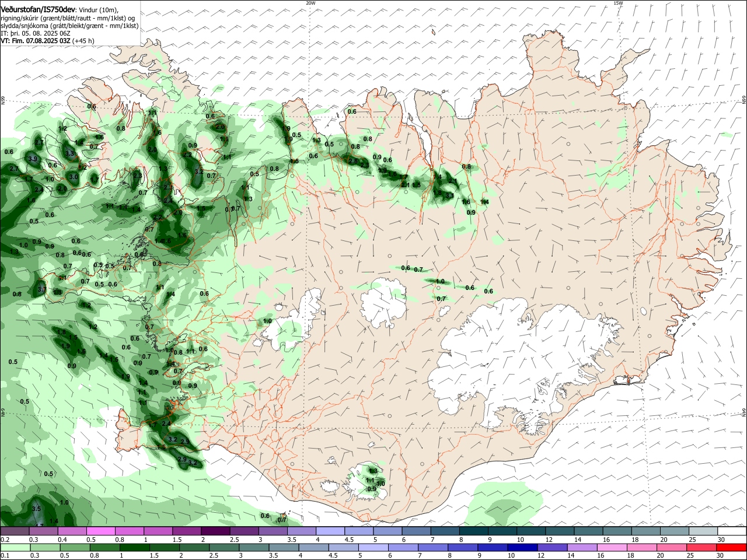
Task: Click the 'Veðurstofan/IS750dev' title text
Action: 38,9
